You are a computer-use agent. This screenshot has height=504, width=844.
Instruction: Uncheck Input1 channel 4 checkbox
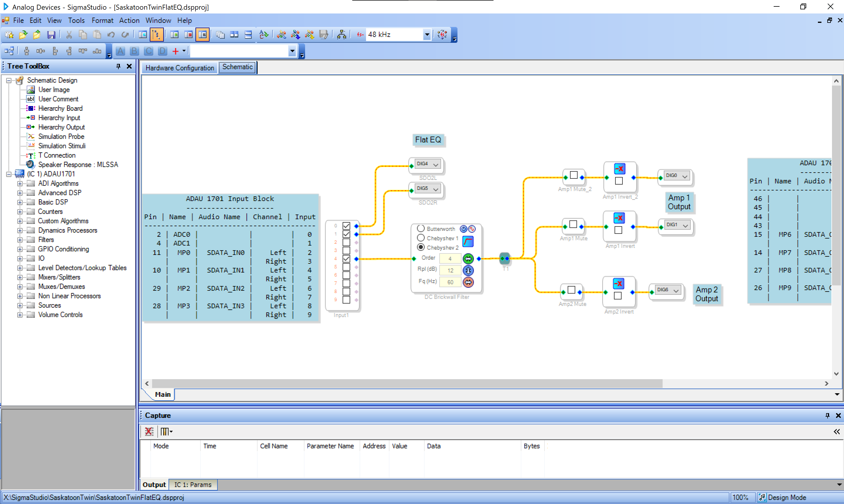tap(346, 259)
